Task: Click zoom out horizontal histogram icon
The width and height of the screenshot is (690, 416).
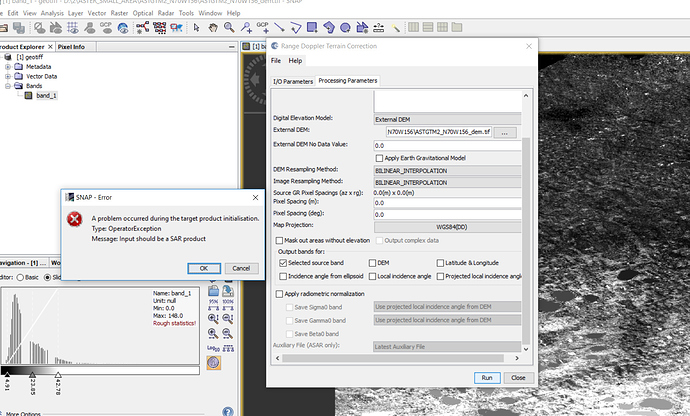Action: click(228, 333)
